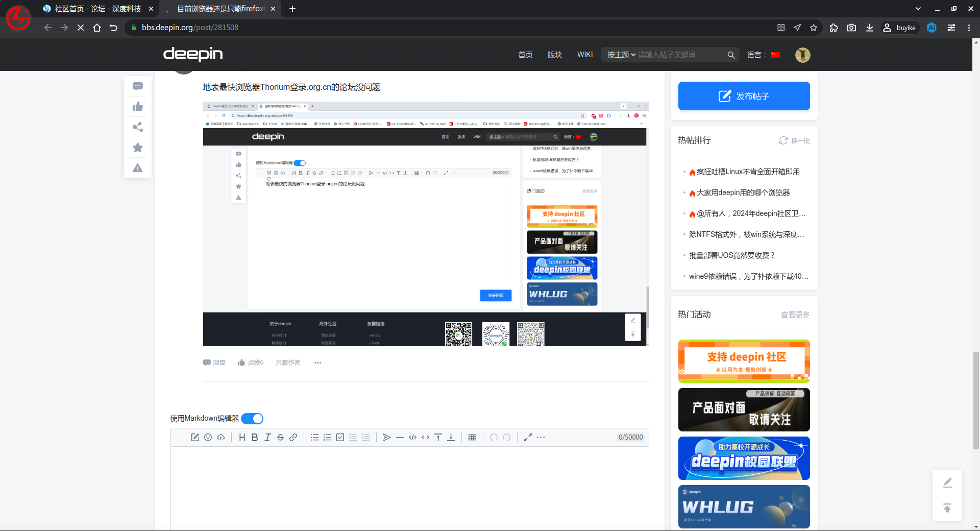Refresh hot posts with 换一批
This screenshot has height=531, width=980.
click(x=795, y=140)
